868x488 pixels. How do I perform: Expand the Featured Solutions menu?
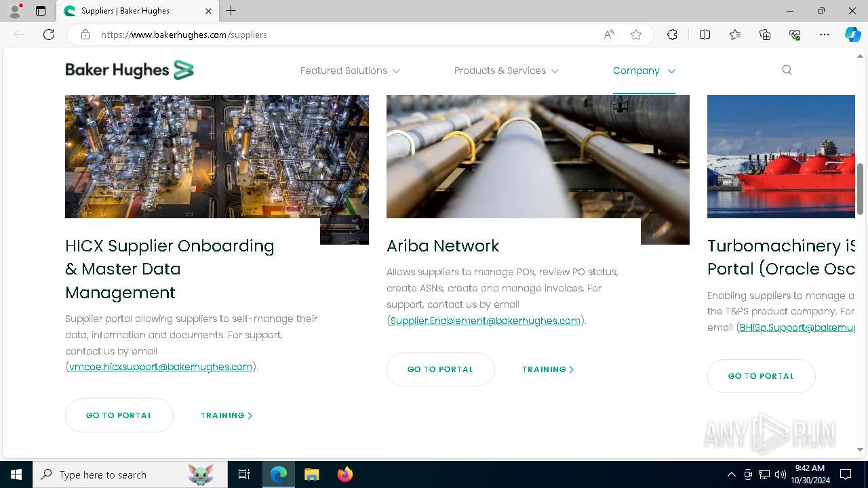350,70
